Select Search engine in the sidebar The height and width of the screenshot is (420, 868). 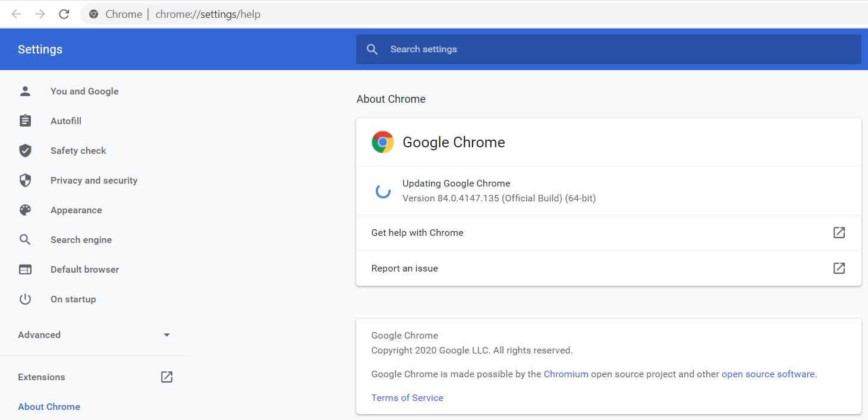tap(81, 239)
